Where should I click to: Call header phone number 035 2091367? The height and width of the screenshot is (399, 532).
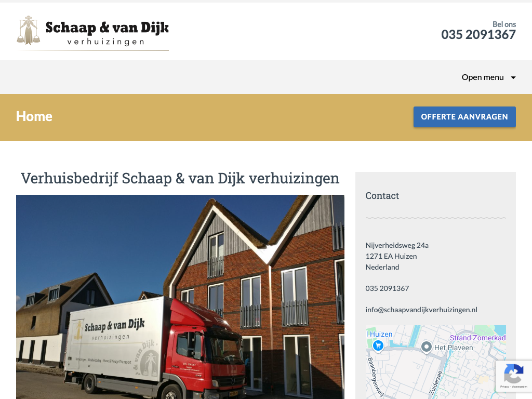coord(478,35)
